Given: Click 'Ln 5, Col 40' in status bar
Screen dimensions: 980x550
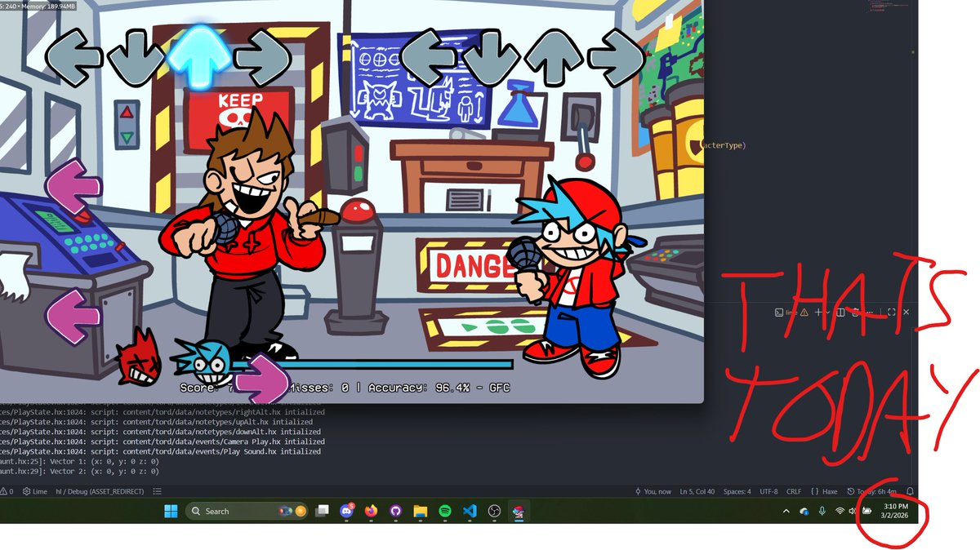Looking at the screenshot, I should (x=697, y=492).
